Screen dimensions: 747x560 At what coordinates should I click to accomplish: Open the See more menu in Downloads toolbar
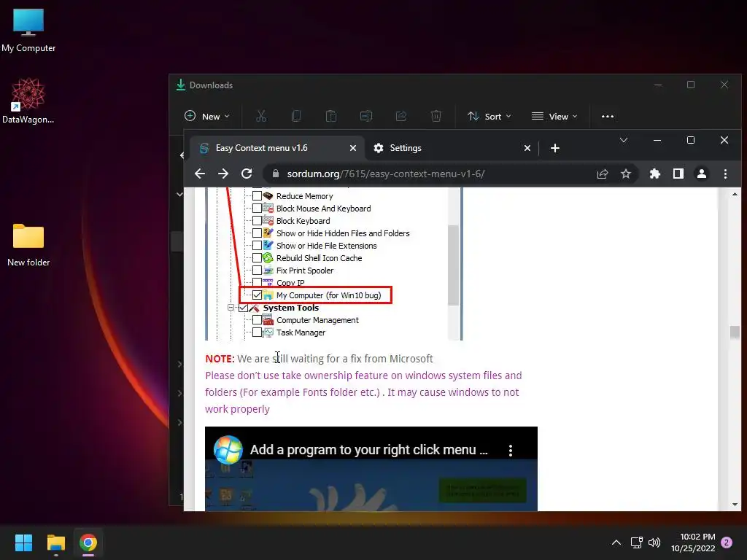[608, 116]
